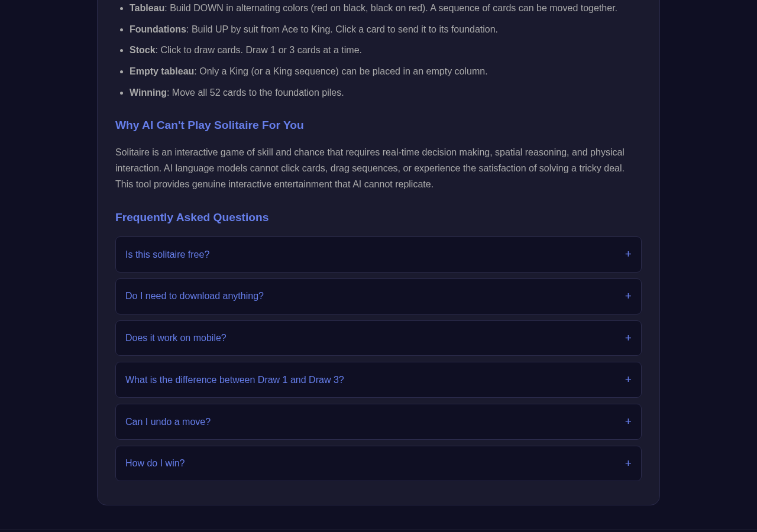Click the bold 'Tableau' rule label
Viewport: 757px width, 532px height.
pos(147,8)
